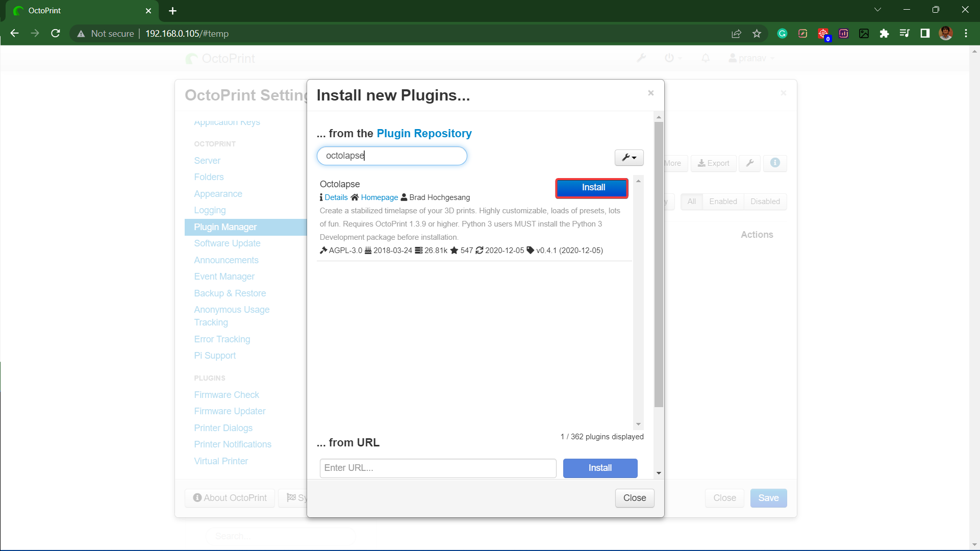Open Folders settings section
The height and width of the screenshot is (551, 980).
(x=209, y=177)
